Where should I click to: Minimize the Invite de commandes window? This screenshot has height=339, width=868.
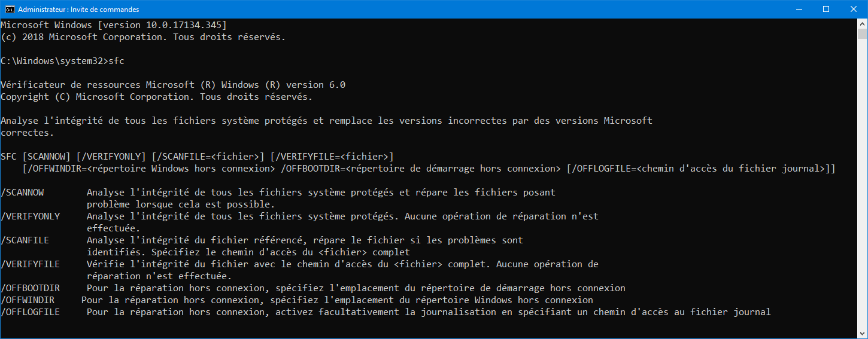tap(799, 9)
